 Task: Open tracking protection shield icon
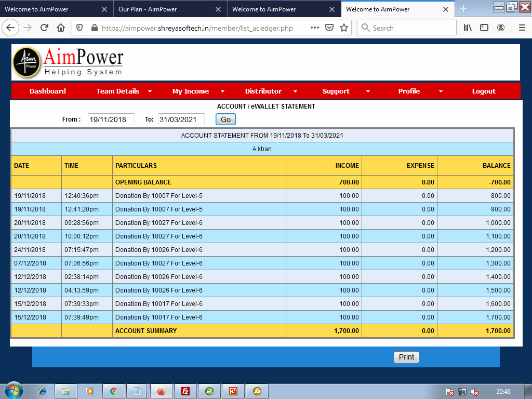(x=79, y=28)
